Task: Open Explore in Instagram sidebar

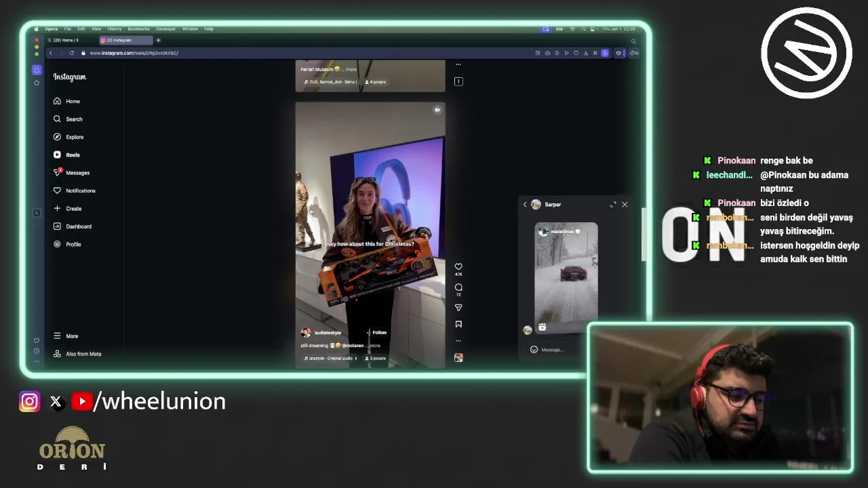Action: coord(68,137)
